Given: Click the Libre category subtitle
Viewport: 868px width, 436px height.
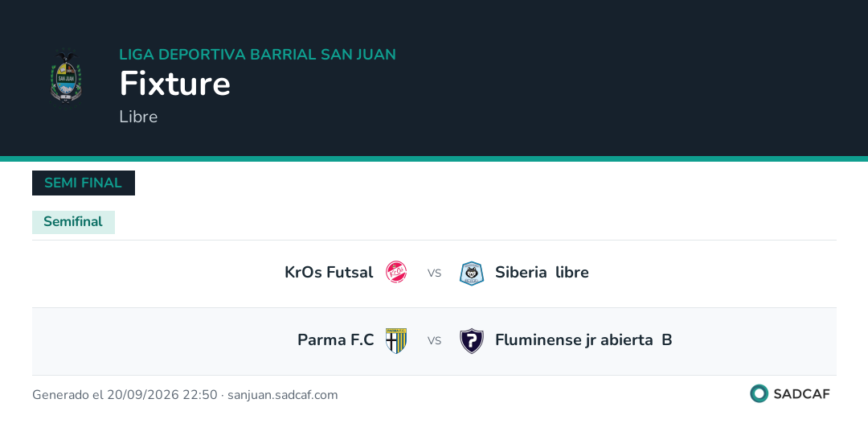Looking at the screenshot, I should [x=138, y=117].
